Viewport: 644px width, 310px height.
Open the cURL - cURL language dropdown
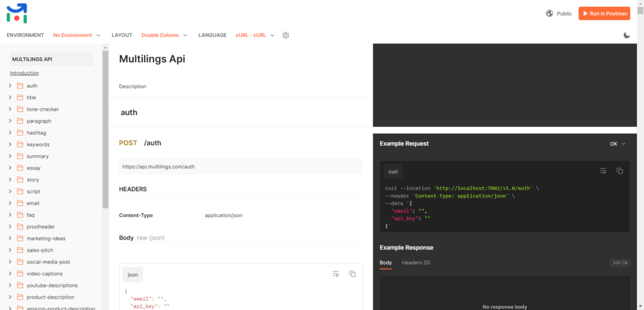pyautogui.click(x=255, y=35)
